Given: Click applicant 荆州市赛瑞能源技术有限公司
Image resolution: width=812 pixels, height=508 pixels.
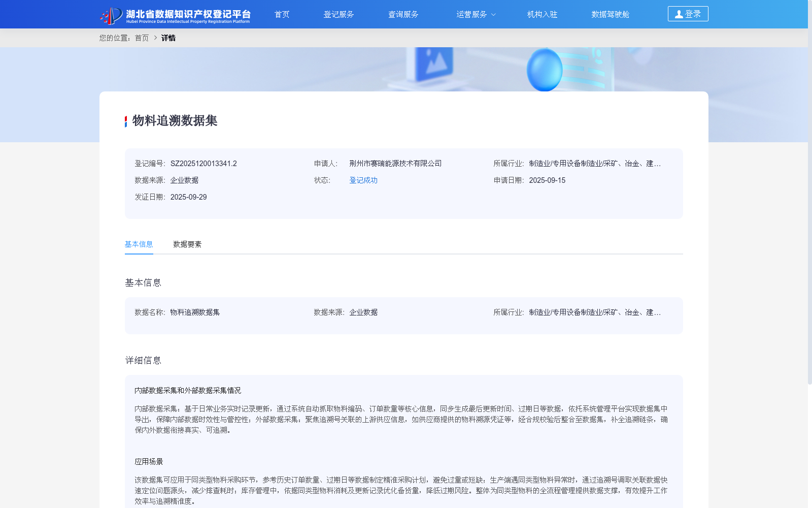Looking at the screenshot, I should 395,164.
